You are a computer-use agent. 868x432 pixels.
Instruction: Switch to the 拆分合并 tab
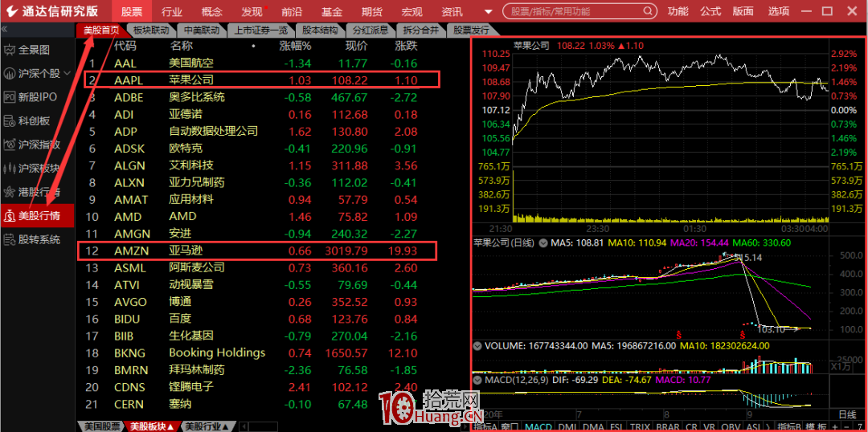click(x=420, y=31)
